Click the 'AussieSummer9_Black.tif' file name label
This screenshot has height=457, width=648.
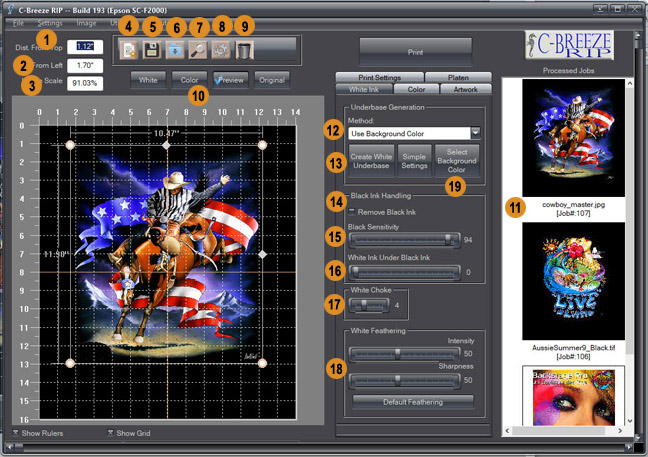[x=573, y=348]
